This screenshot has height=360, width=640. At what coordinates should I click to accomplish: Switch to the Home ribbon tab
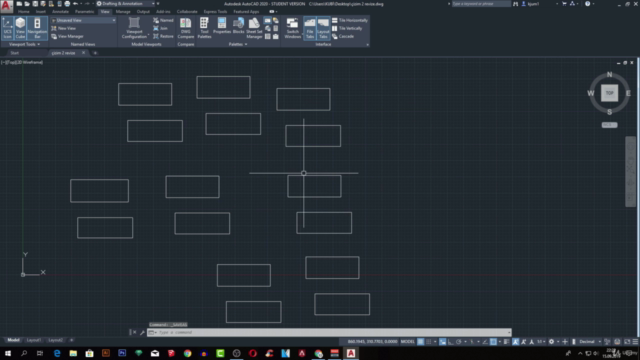(x=24, y=12)
